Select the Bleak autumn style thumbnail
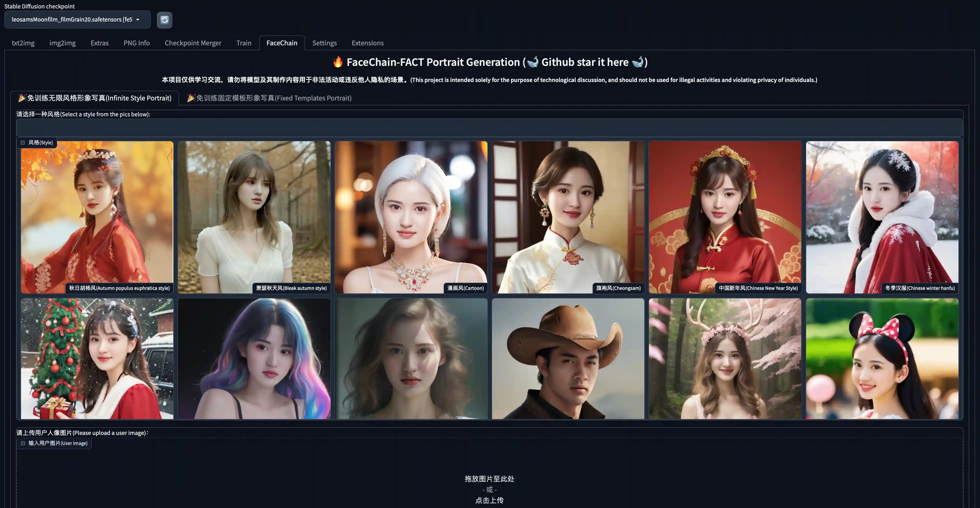 tap(254, 217)
